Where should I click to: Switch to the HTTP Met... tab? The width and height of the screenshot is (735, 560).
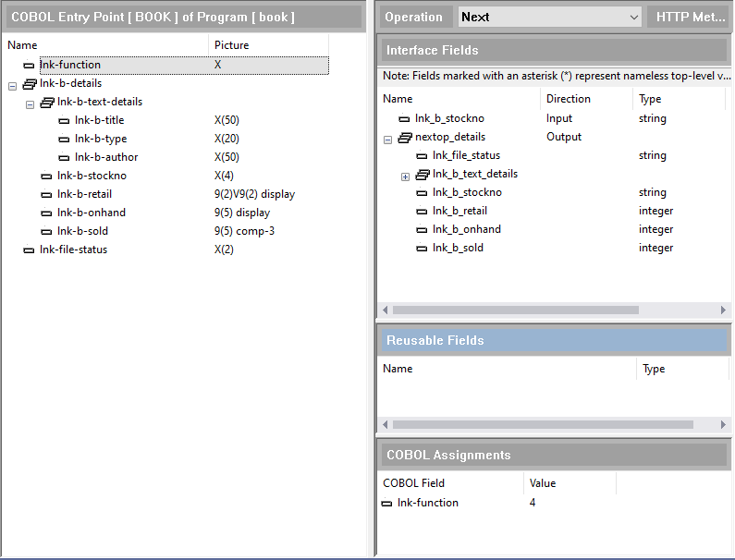click(691, 17)
